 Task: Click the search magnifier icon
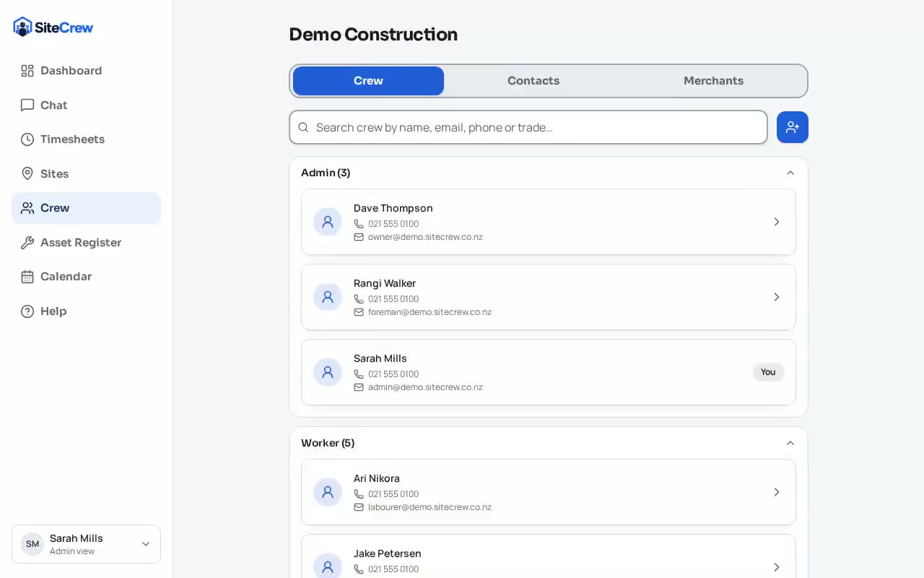[303, 127]
